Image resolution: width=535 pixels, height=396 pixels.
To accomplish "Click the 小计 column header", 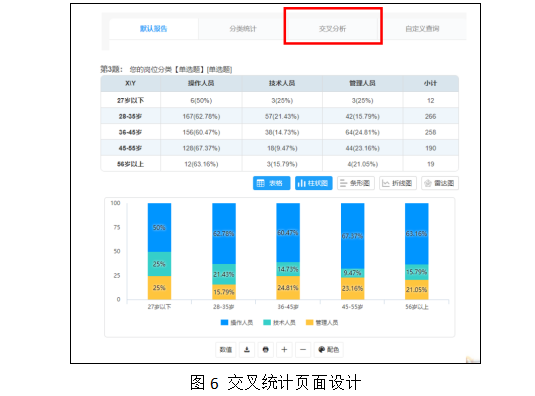I will point(431,84).
